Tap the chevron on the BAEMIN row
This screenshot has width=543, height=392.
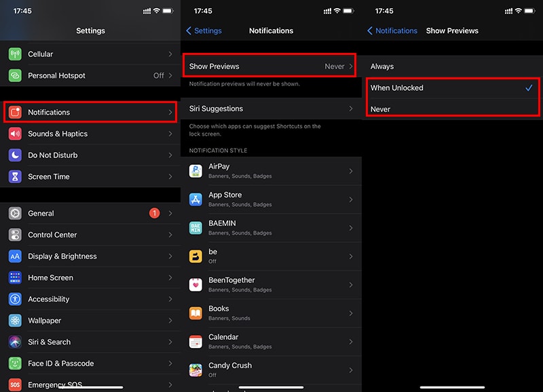(351, 228)
